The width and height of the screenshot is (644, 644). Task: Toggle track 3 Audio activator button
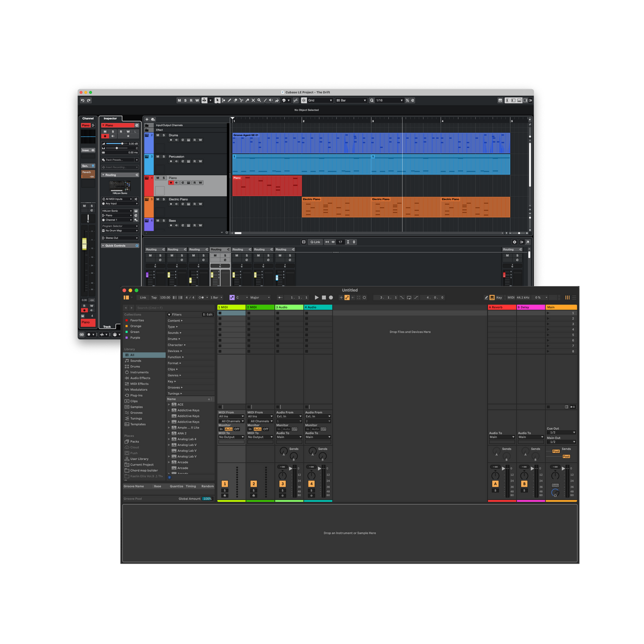tap(282, 484)
